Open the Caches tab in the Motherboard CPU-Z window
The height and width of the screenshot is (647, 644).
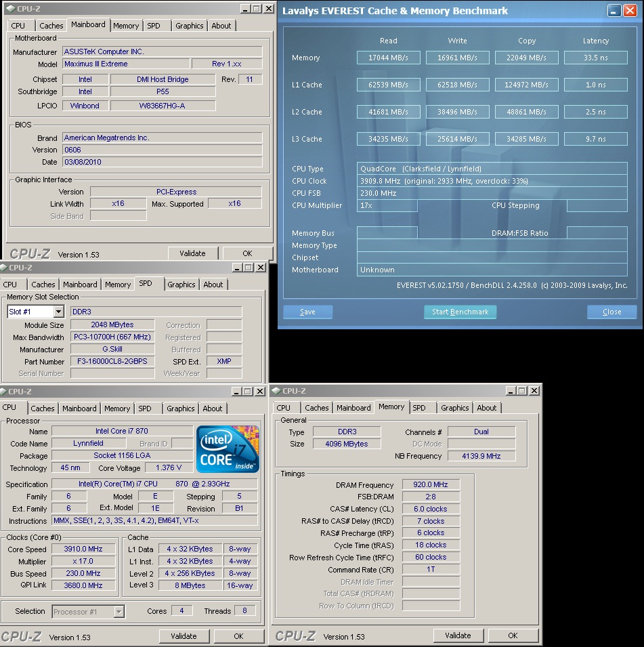pos(51,26)
